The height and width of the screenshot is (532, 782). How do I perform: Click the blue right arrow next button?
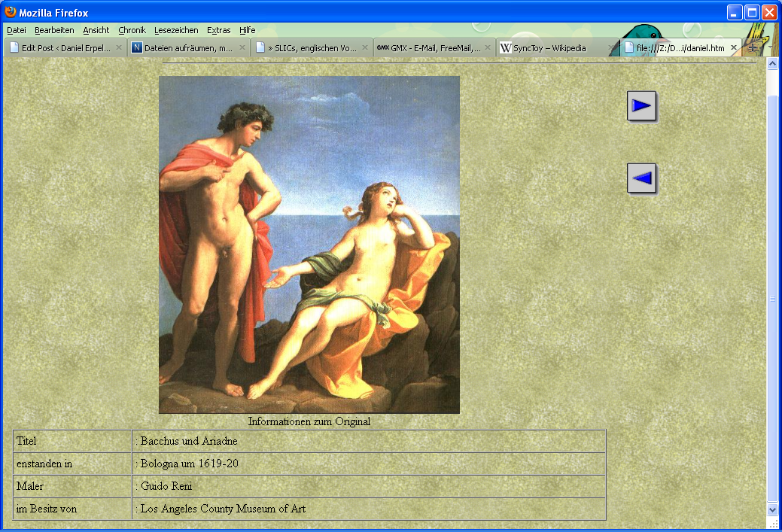coord(641,106)
